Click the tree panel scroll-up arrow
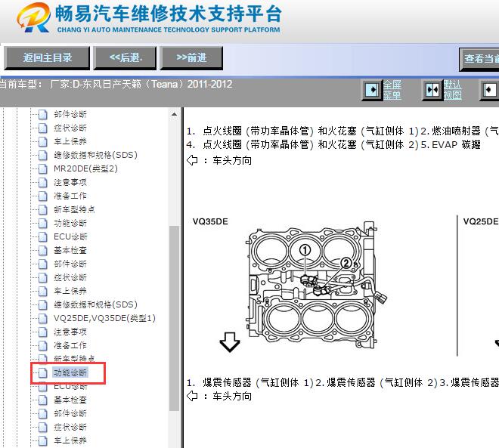This screenshot has height=448, width=499. click(x=174, y=114)
